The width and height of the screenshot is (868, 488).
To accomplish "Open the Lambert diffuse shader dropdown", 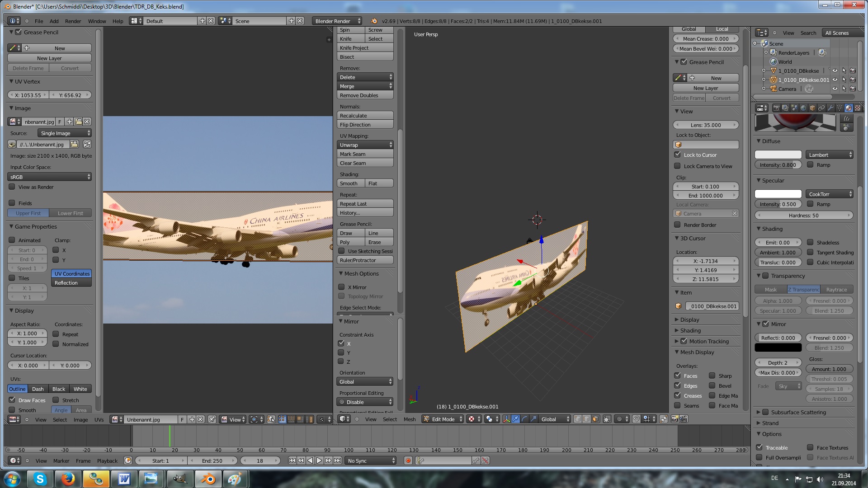I will tap(829, 155).
